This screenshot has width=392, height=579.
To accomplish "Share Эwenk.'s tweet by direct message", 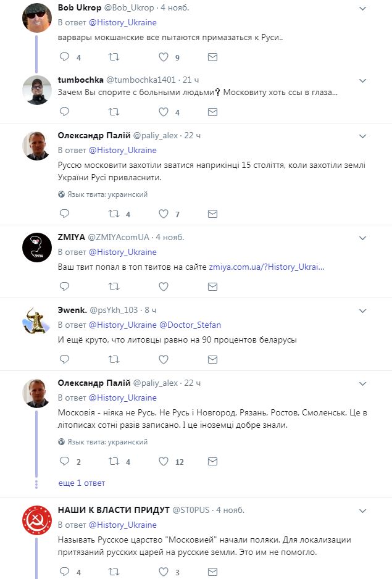I will [x=212, y=359].
